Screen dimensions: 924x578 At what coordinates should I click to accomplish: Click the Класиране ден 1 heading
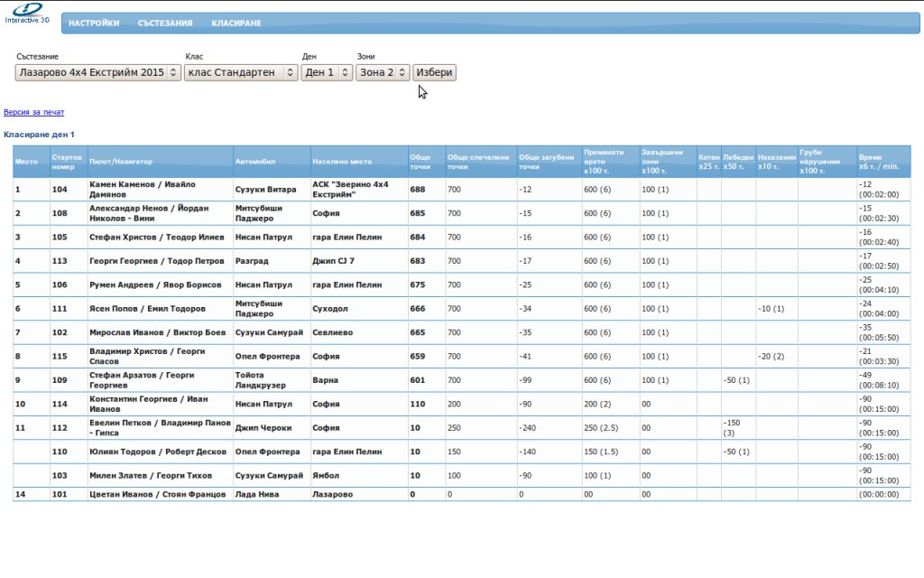tap(39, 135)
